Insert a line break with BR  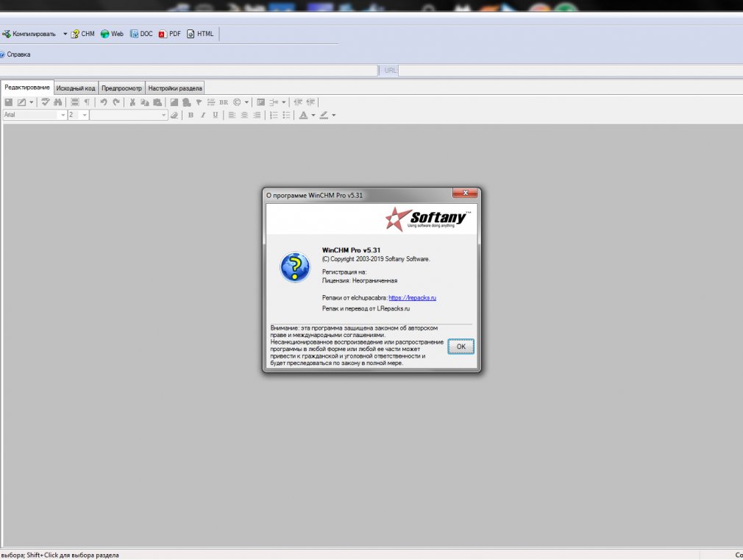[x=224, y=102]
